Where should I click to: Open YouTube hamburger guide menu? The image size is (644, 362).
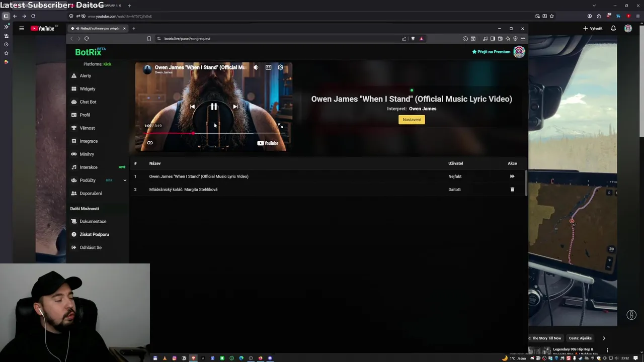tap(22, 29)
